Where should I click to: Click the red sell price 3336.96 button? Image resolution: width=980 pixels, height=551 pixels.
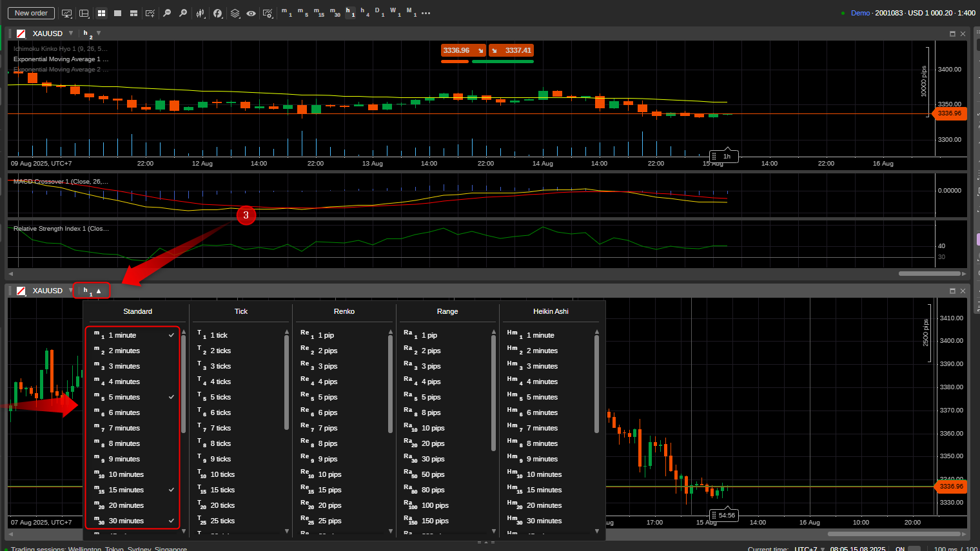coord(463,50)
